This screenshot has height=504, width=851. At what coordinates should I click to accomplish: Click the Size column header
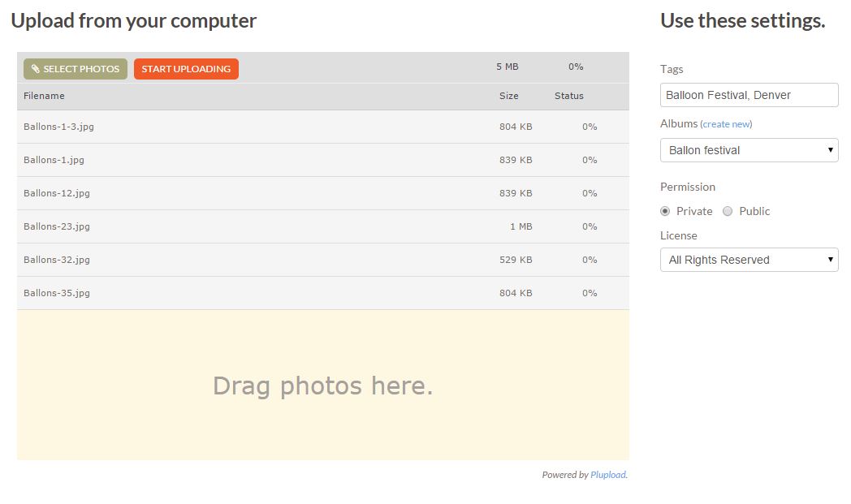[508, 96]
